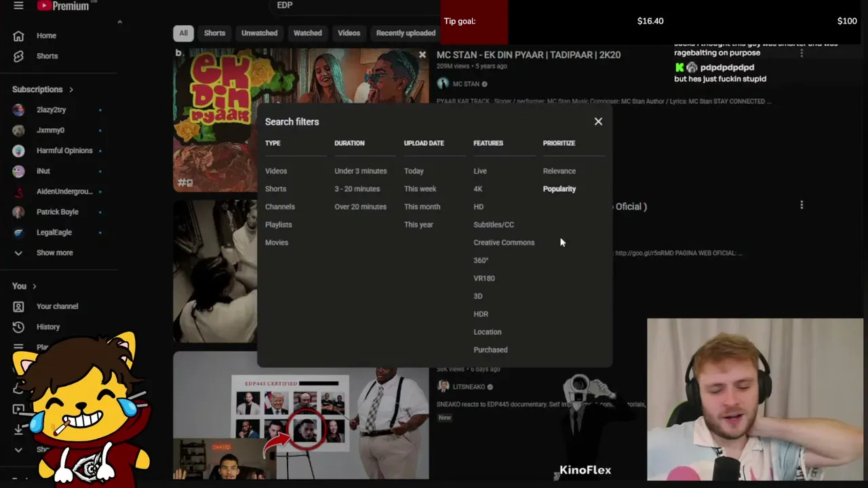Filter upload date to This week
Screen dimensions: 868x488
pyautogui.click(x=420, y=188)
